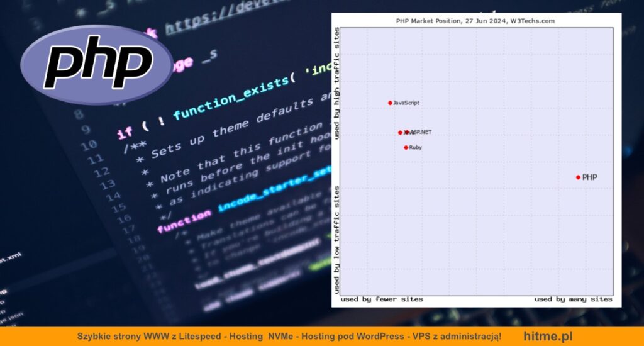The width and height of the screenshot is (644, 346).
Task: Click the JavaScript red data point
Action: (390, 103)
